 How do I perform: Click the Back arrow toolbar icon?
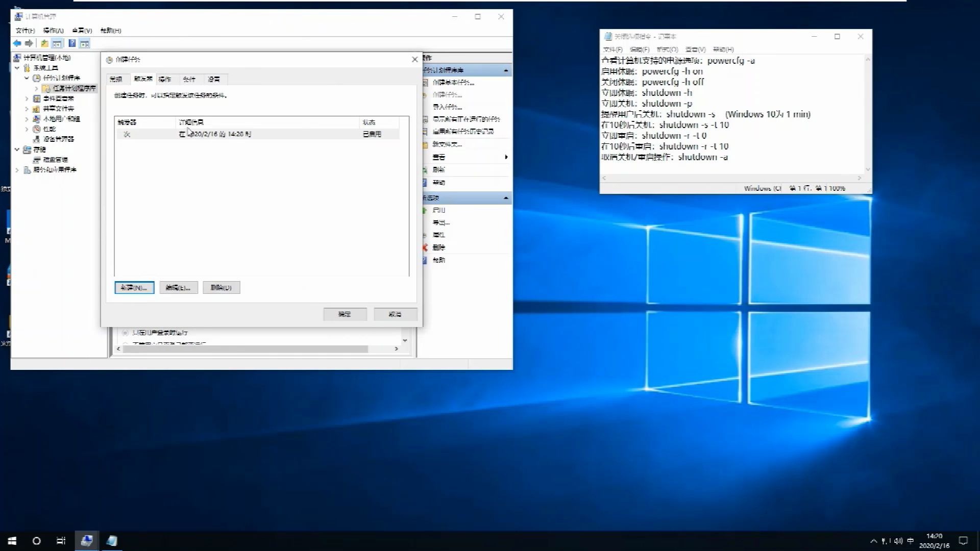click(x=17, y=43)
